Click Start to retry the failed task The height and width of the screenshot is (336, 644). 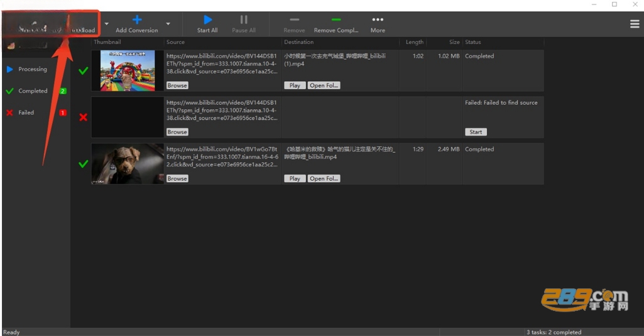476,132
